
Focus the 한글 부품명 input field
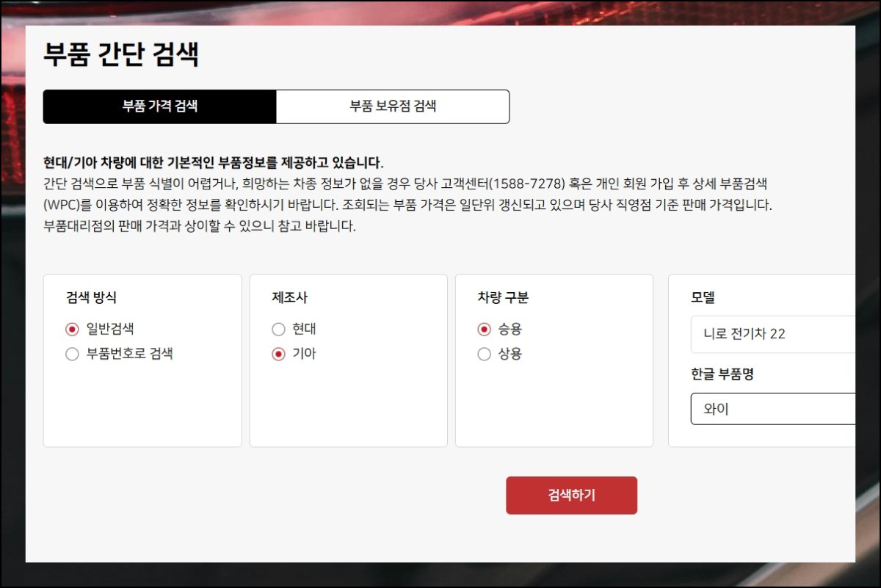(x=773, y=409)
